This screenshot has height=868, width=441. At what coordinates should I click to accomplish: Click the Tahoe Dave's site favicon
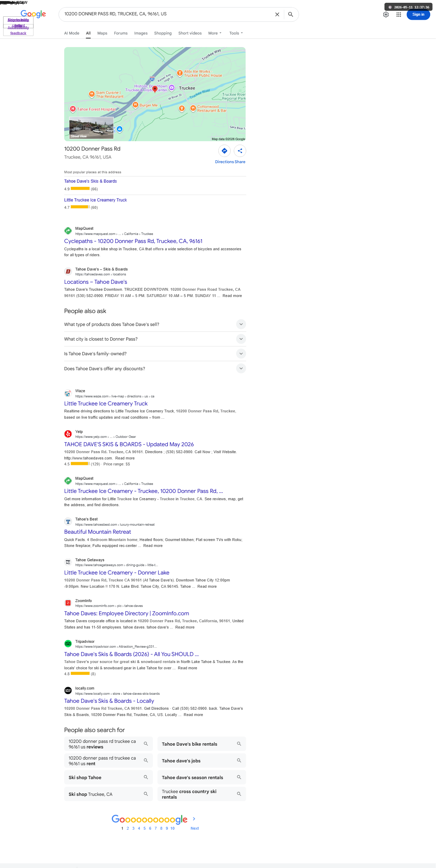68,272
